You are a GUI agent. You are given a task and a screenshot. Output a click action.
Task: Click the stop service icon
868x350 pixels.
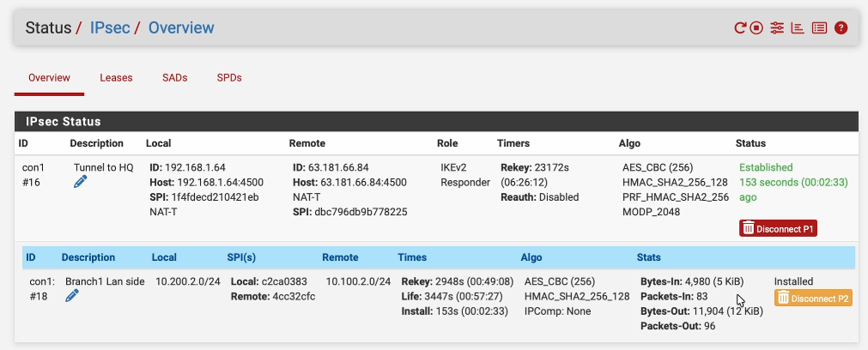point(756,28)
